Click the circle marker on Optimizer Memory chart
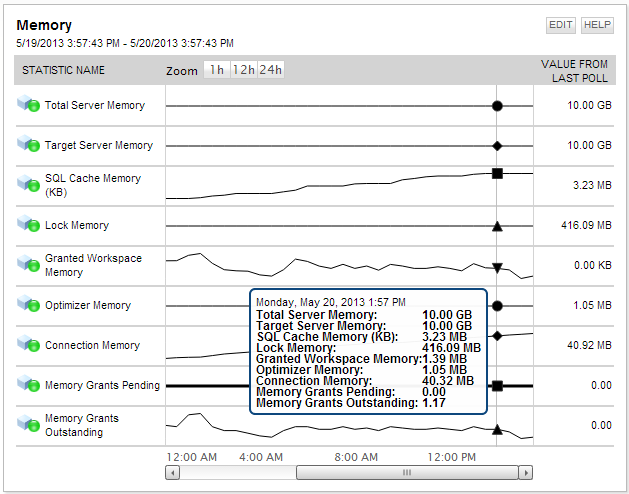Image resolution: width=629 pixels, height=494 pixels. click(497, 306)
